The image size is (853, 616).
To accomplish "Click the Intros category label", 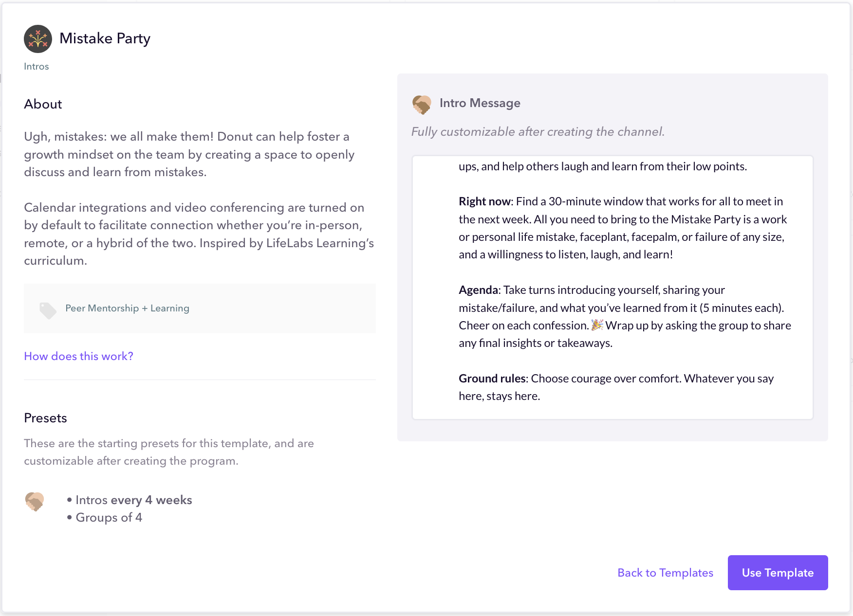I will [37, 67].
